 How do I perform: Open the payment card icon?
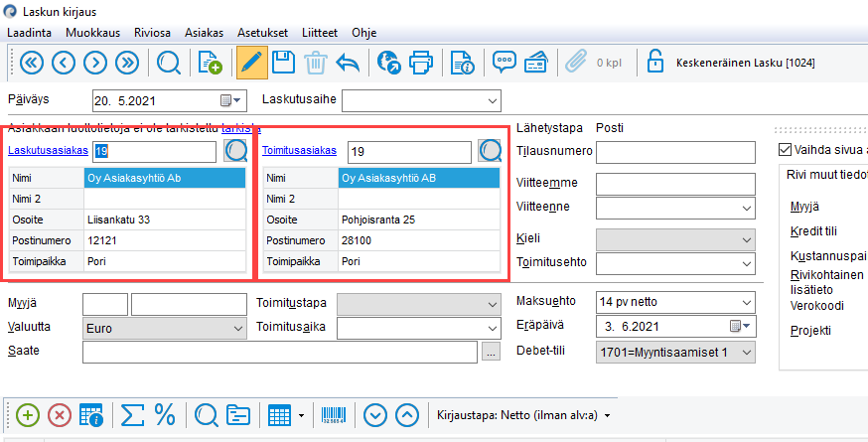tap(536, 63)
